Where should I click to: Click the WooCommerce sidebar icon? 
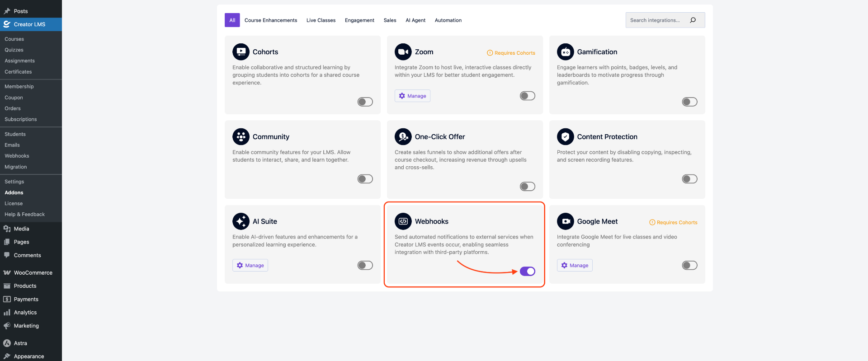coord(7,273)
